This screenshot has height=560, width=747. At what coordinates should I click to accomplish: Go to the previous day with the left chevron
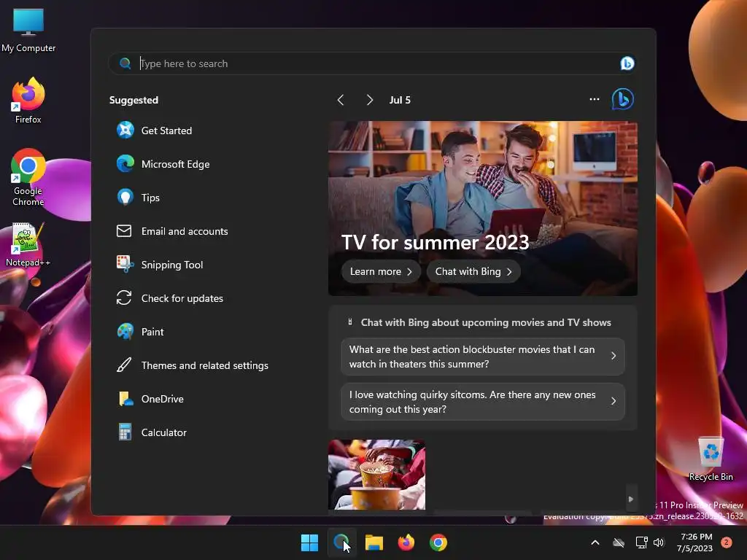[x=340, y=100]
